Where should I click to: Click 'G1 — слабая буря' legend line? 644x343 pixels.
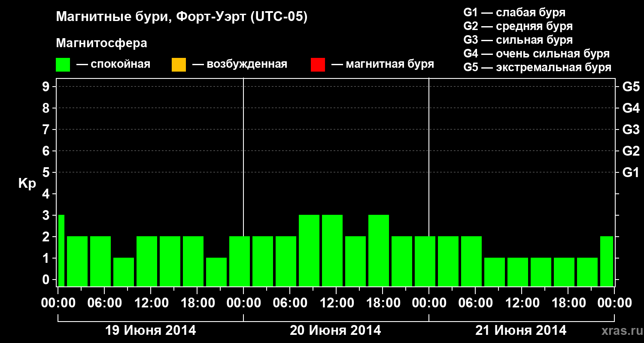pyautogui.click(x=514, y=12)
